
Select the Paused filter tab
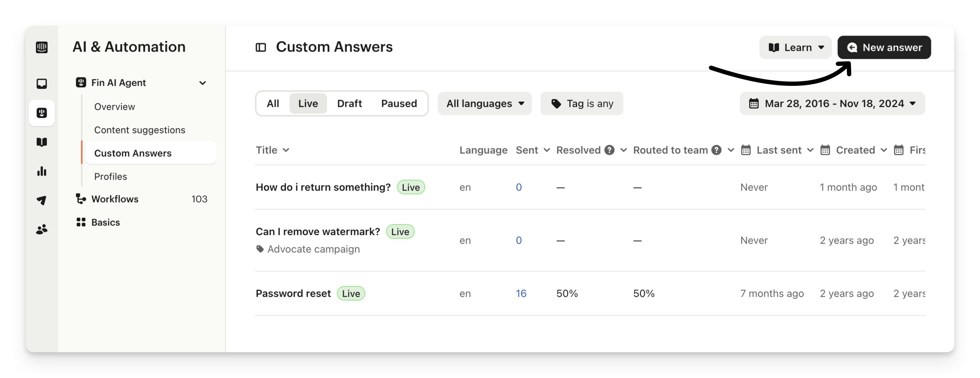click(x=399, y=103)
